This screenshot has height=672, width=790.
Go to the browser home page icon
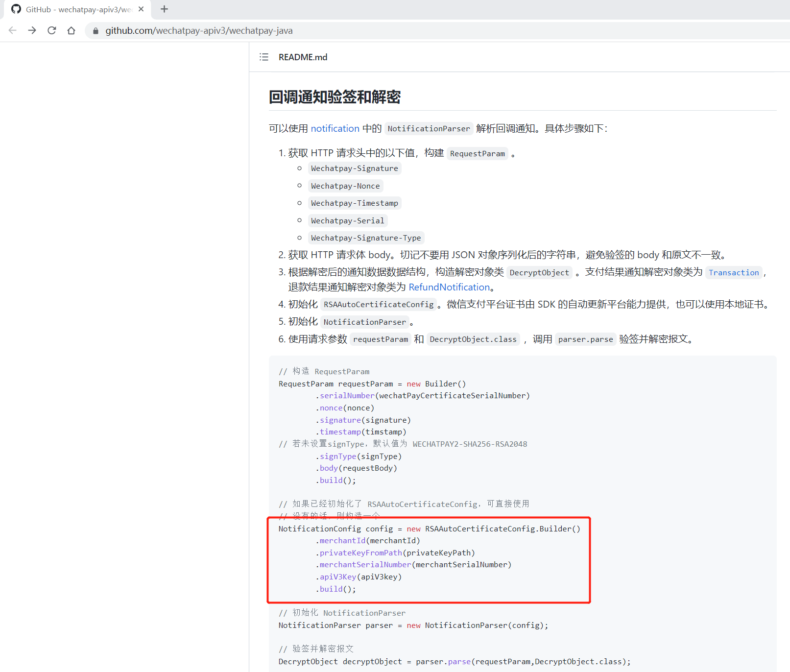[x=72, y=30]
